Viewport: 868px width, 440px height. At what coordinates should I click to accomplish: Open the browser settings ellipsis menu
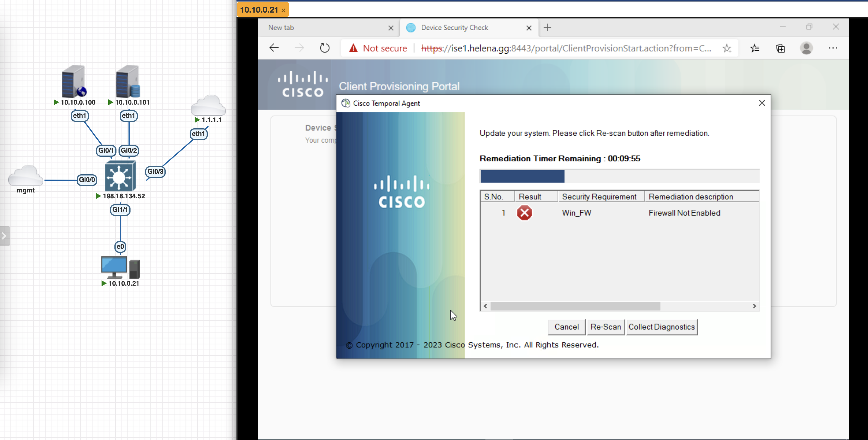click(833, 48)
